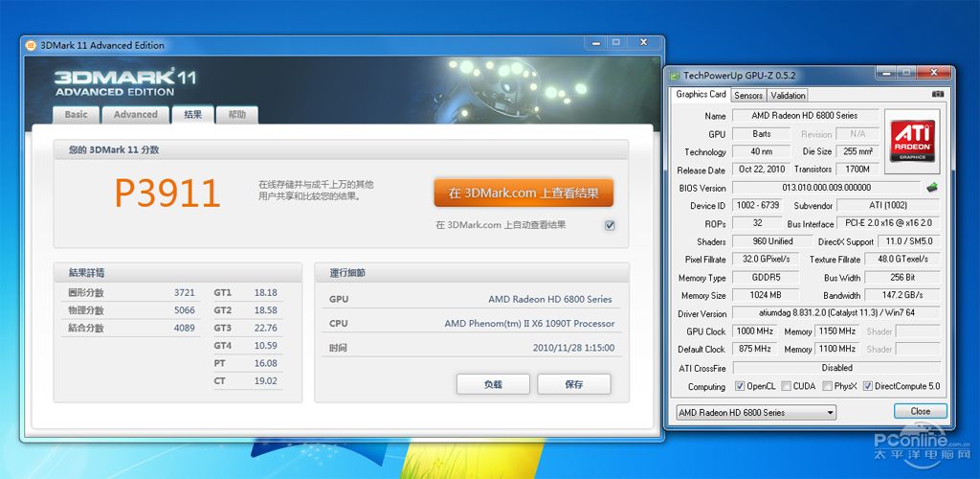Maximize the 3DMark 11 window

point(615,43)
